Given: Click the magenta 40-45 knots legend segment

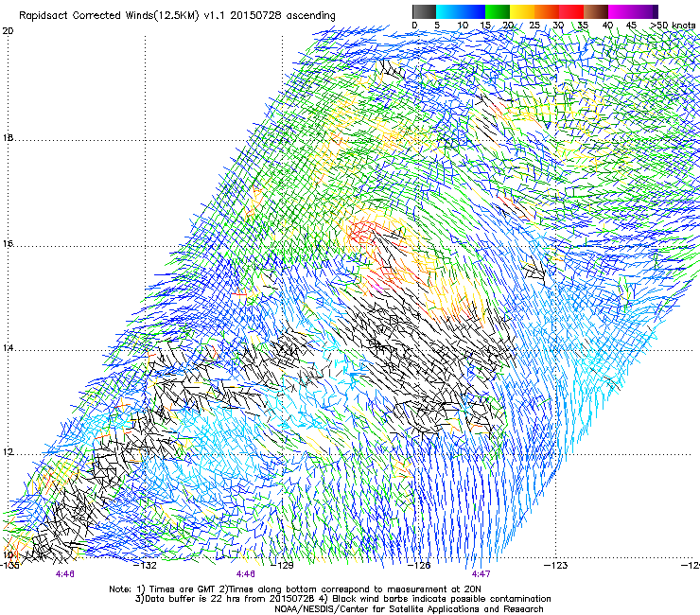Looking at the screenshot, I should (621, 11).
